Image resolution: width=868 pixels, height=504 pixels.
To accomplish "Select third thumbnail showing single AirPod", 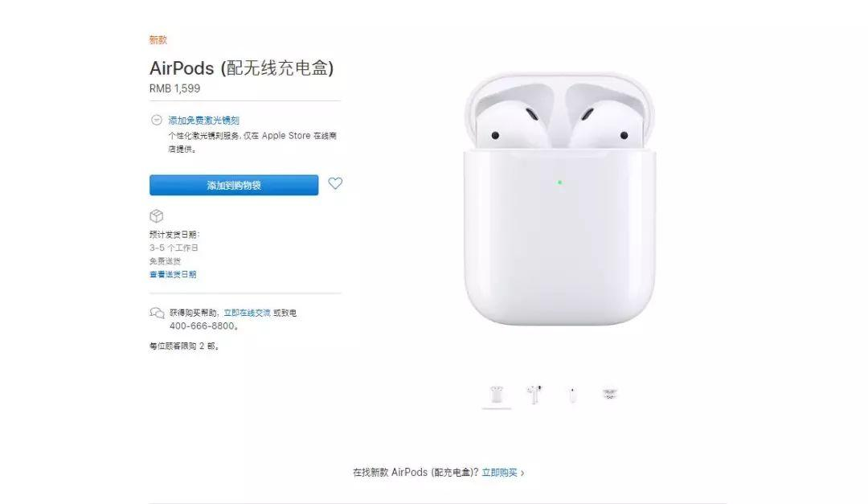I will pyautogui.click(x=572, y=395).
